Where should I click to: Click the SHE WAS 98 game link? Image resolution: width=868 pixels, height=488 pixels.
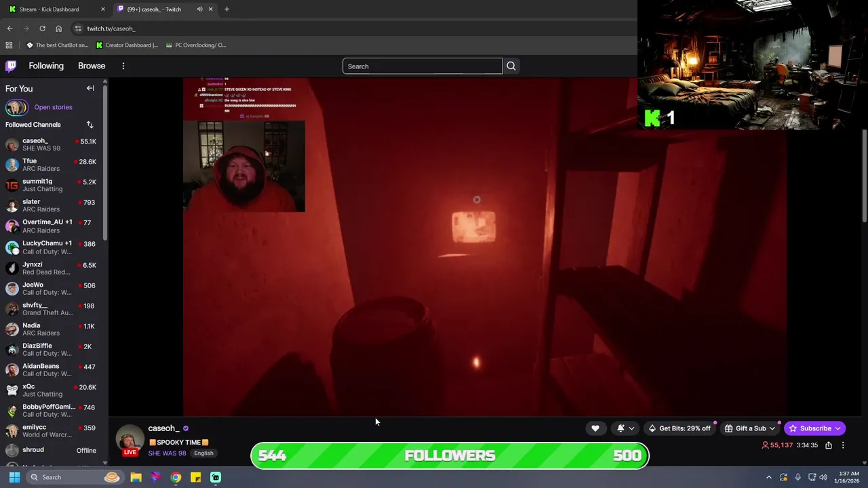[x=167, y=453]
